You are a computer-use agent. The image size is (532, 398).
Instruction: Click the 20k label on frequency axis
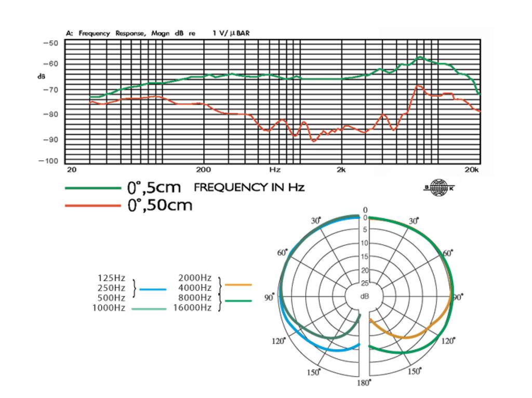click(473, 169)
